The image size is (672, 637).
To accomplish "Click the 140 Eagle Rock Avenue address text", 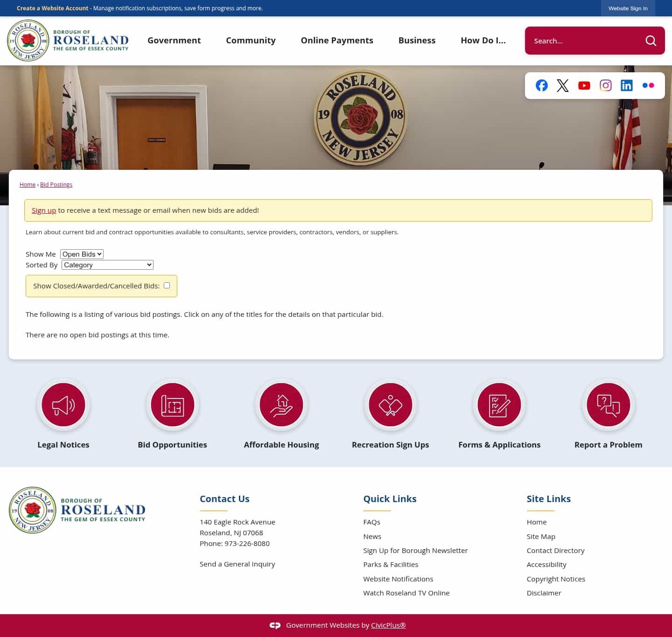I will click(238, 522).
